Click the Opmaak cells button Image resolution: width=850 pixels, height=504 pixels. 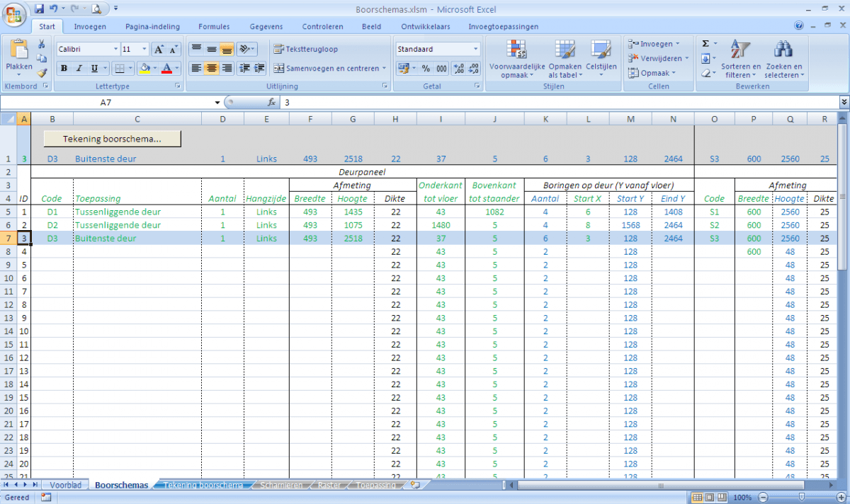652,73
